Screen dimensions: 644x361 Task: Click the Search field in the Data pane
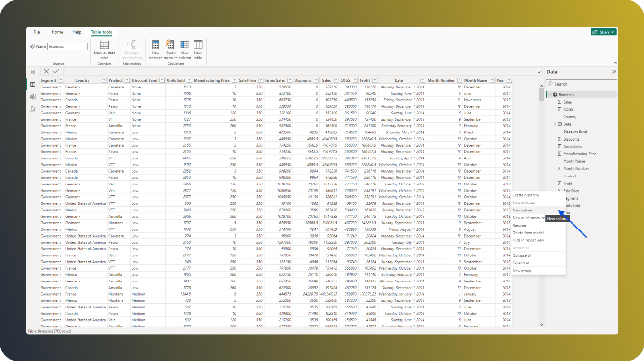click(581, 83)
